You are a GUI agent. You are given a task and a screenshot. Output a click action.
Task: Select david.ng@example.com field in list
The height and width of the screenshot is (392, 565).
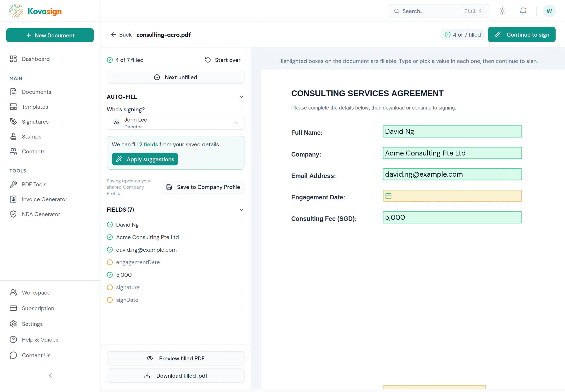[176, 250]
